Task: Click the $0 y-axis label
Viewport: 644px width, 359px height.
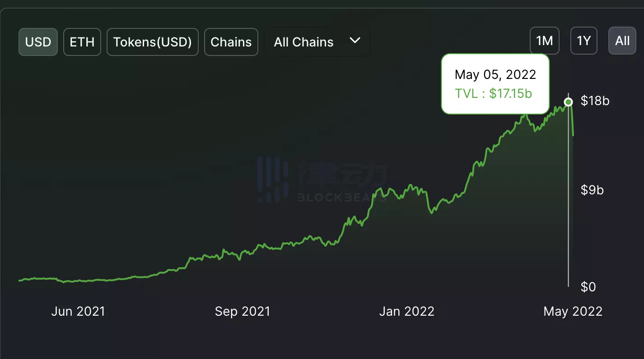Action: point(588,287)
